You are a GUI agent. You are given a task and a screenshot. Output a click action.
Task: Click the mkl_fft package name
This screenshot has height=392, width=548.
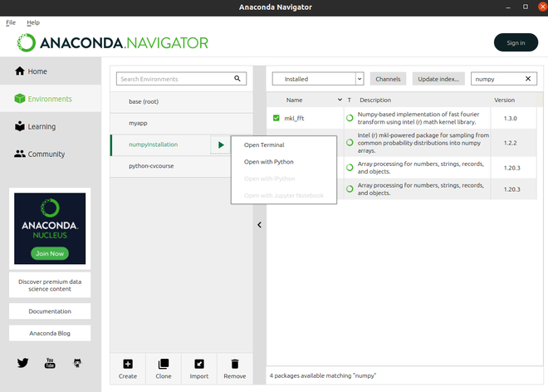point(294,118)
